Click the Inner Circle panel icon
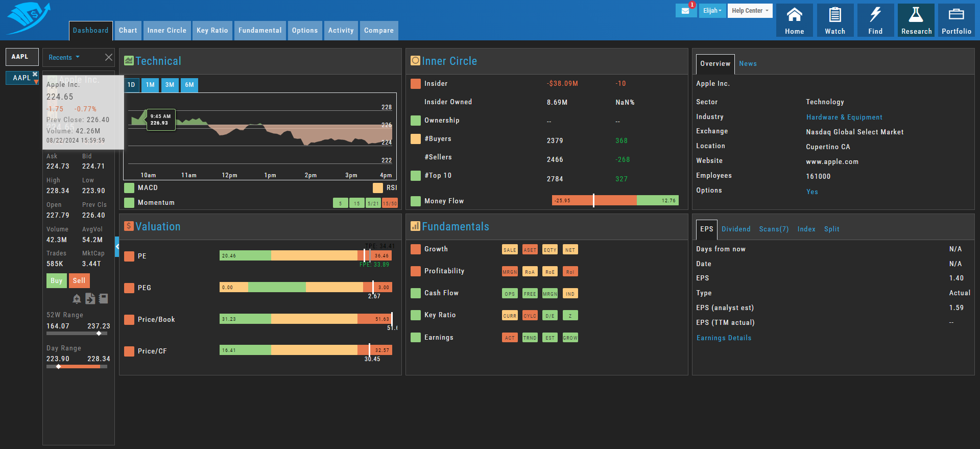This screenshot has height=449, width=980. [x=415, y=61]
